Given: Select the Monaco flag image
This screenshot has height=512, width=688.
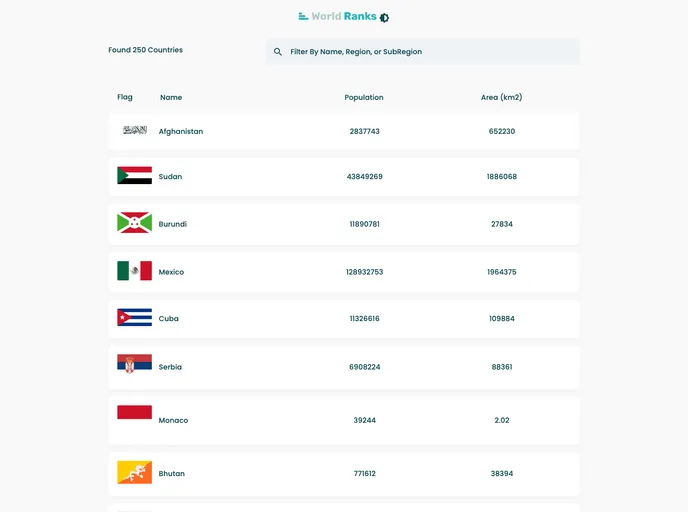Looking at the screenshot, I should click(x=135, y=412).
